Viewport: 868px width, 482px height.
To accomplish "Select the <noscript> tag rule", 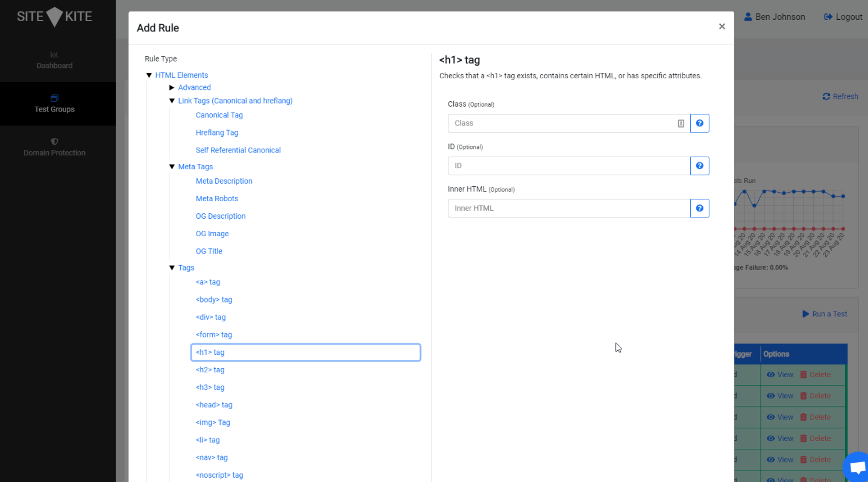I will tap(219, 475).
